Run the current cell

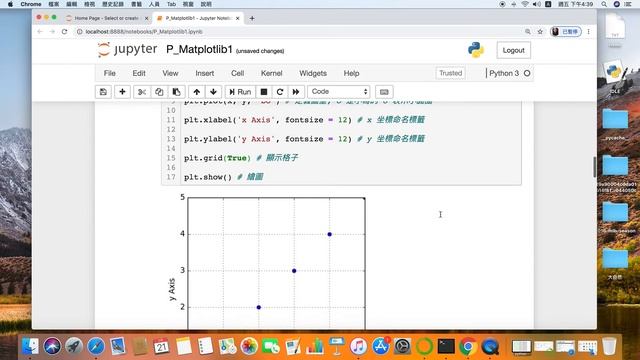[240, 92]
